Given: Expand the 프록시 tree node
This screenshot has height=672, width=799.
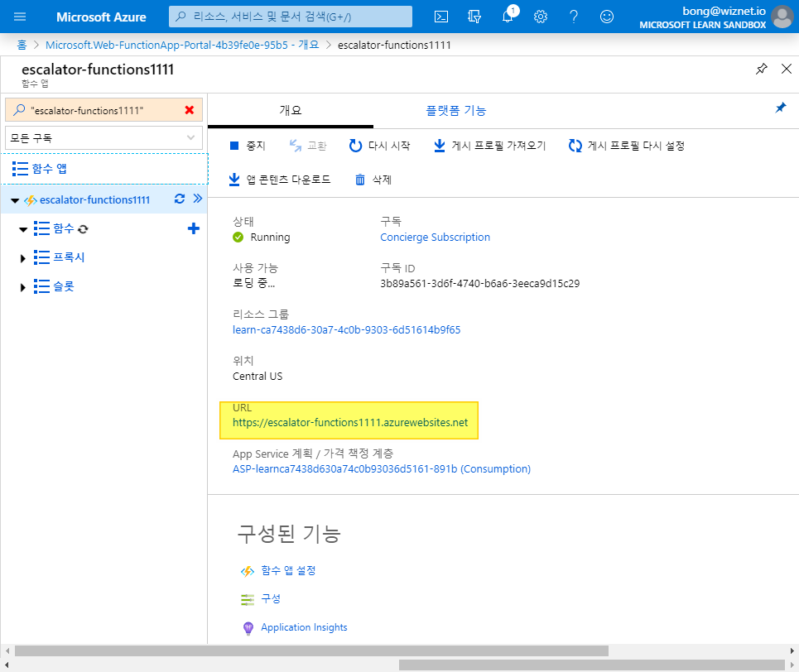Looking at the screenshot, I should pos(23,259).
